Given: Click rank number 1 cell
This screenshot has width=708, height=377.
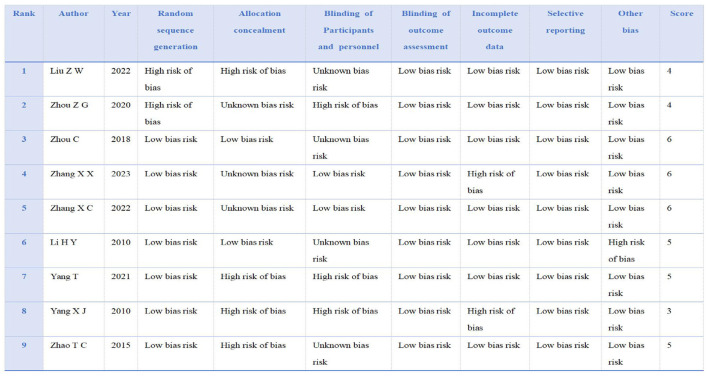Looking at the screenshot, I should click(x=24, y=71).
